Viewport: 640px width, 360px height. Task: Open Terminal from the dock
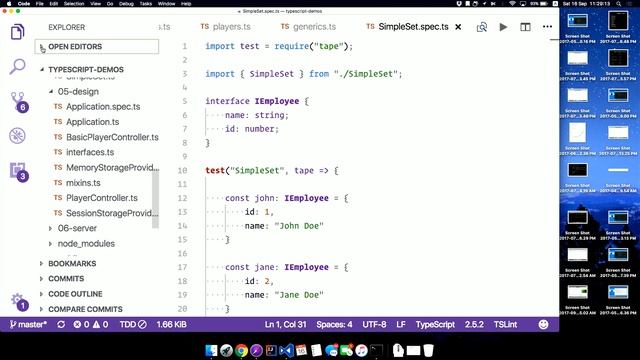(x=376, y=350)
